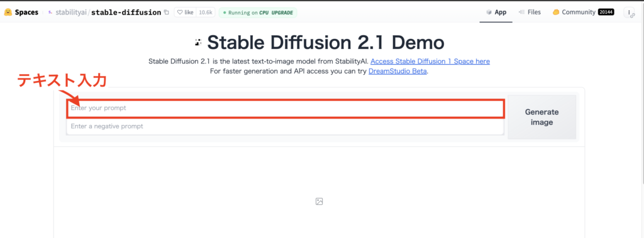Click the 10.6k like count
Viewport: 644px width, 238px height.
click(206, 13)
